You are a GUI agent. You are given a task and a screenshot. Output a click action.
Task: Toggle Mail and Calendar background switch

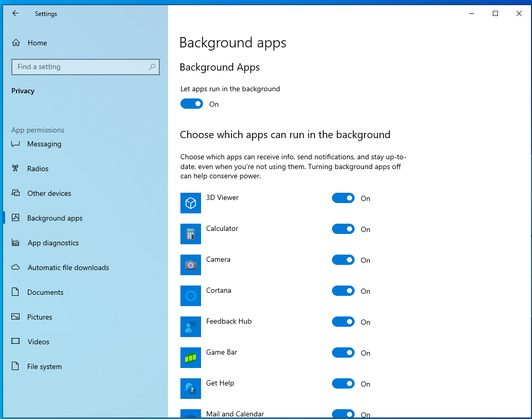pos(343,413)
